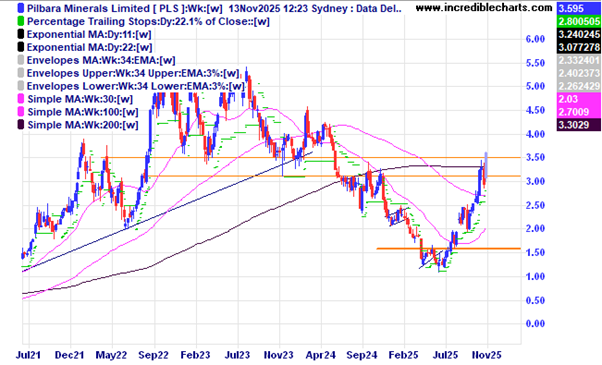Select the Envelopes Lower legend label
This screenshot has height=365, width=602.
[x=136, y=86]
